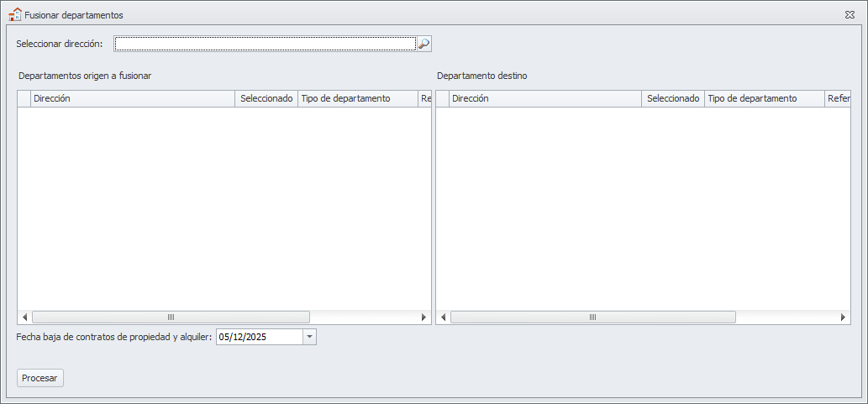868x404 pixels.
Task: Click right scroll arrow of destination table
Action: coord(843,317)
